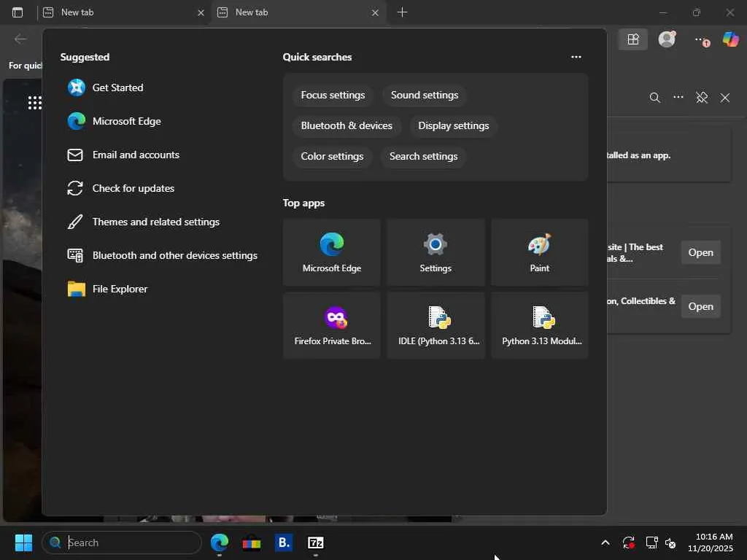Open Edge tab actions menu icon
The height and width of the screenshot is (560, 747).
click(18, 12)
